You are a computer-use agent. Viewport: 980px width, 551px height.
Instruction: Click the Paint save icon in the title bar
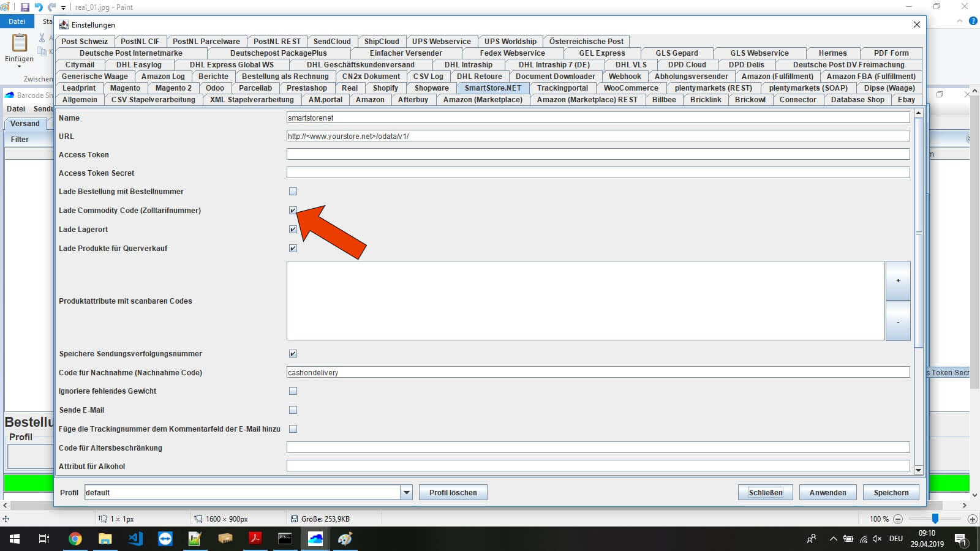point(25,7)
